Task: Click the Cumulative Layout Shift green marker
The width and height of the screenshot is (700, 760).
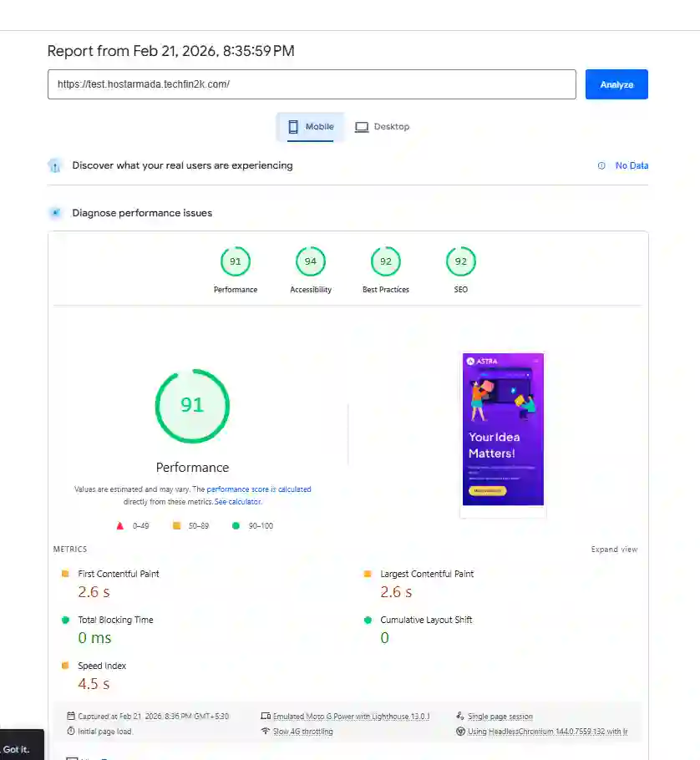Action: (368, 620)
